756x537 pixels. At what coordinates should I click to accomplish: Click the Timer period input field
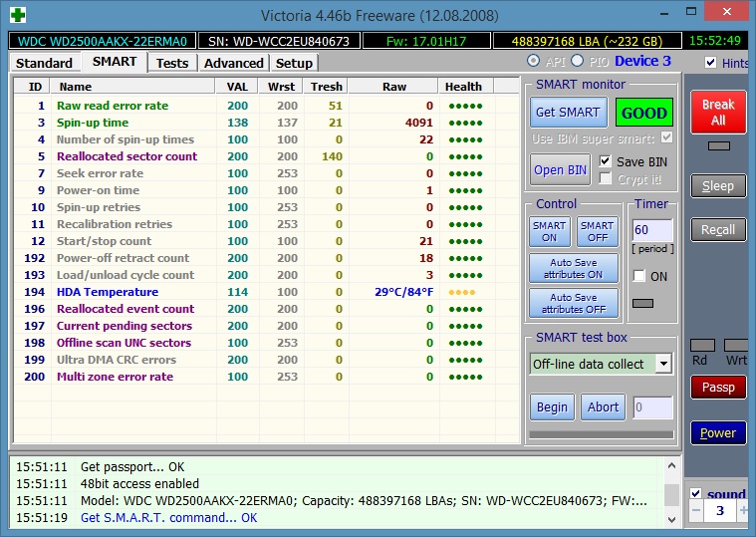click(x=652, y=230)
